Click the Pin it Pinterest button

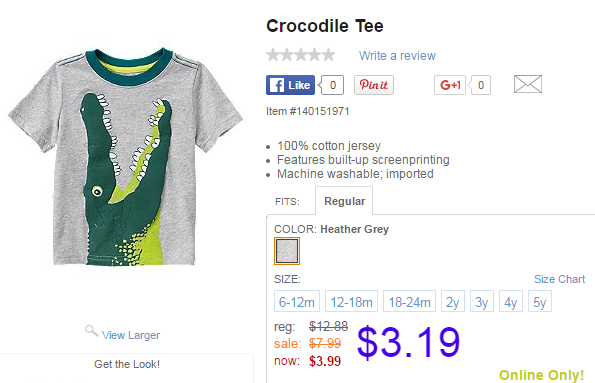click(374, 85)
